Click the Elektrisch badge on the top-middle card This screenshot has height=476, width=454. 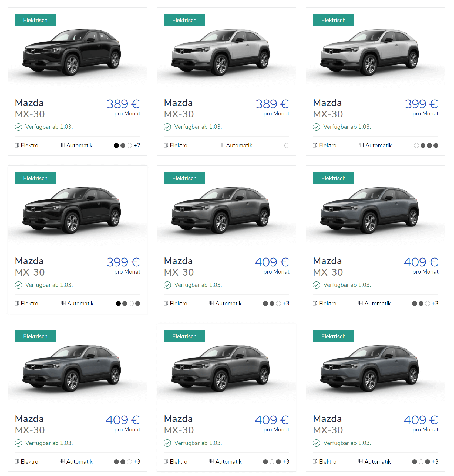coord(184,20)
